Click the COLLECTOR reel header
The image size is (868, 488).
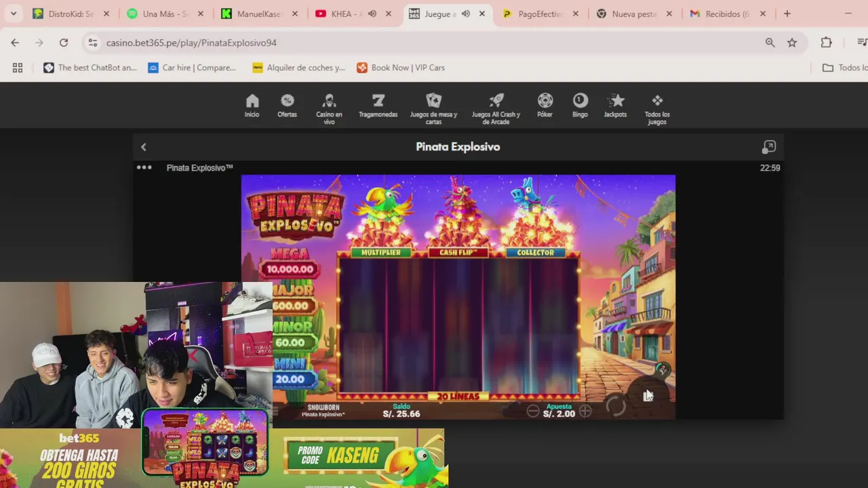(x=536, y=252)
